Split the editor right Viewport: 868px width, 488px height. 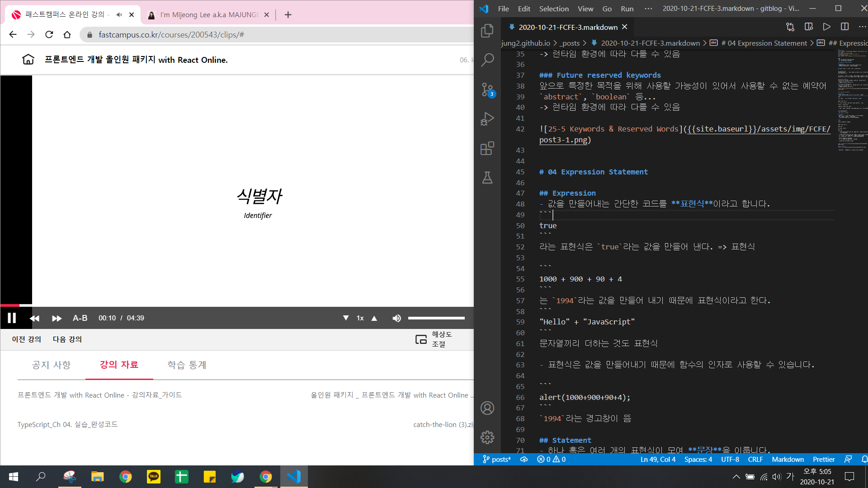tap(844, 27)
